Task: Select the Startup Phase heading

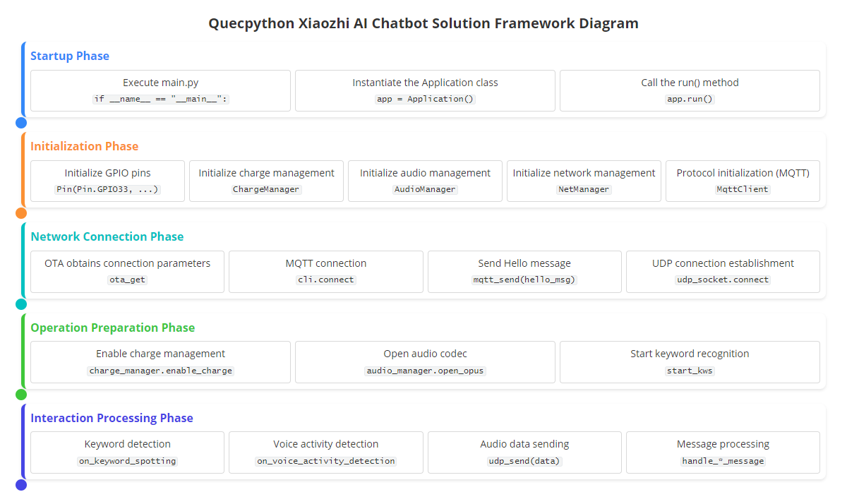Action: pos(70,56)
